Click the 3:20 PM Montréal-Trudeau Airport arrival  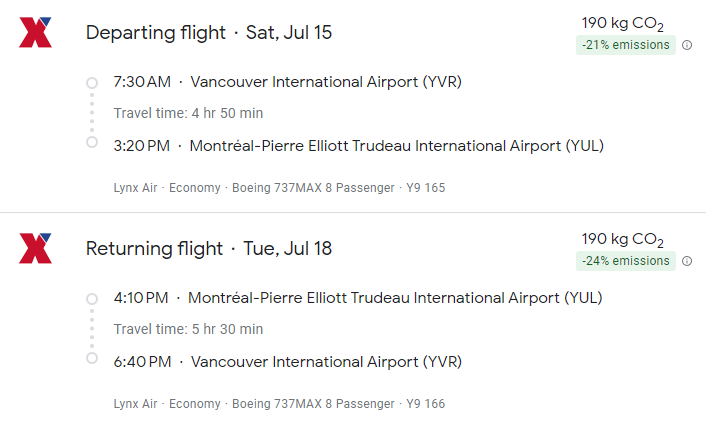tap(359, 146)
